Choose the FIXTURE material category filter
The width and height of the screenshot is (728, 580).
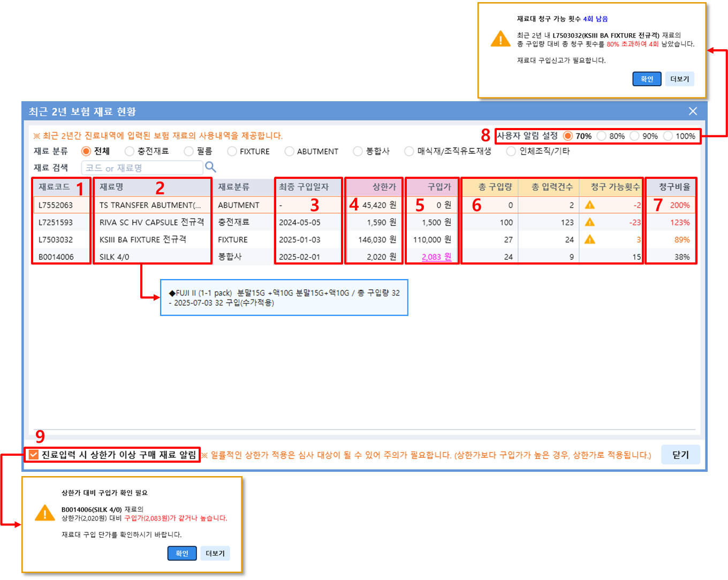232,152
